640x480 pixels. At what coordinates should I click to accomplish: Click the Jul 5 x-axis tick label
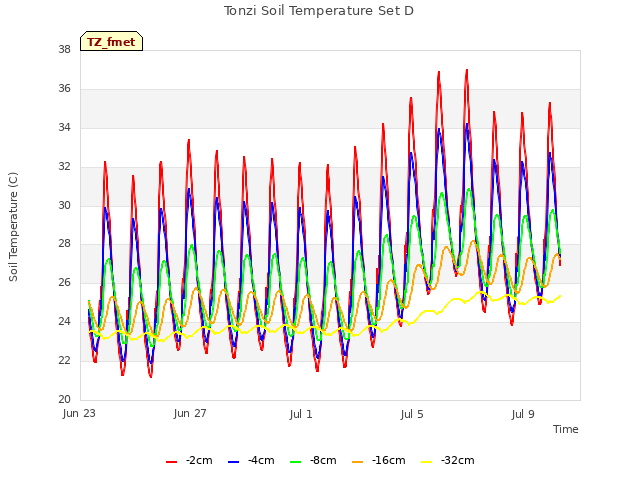click(x=412, y=414)
